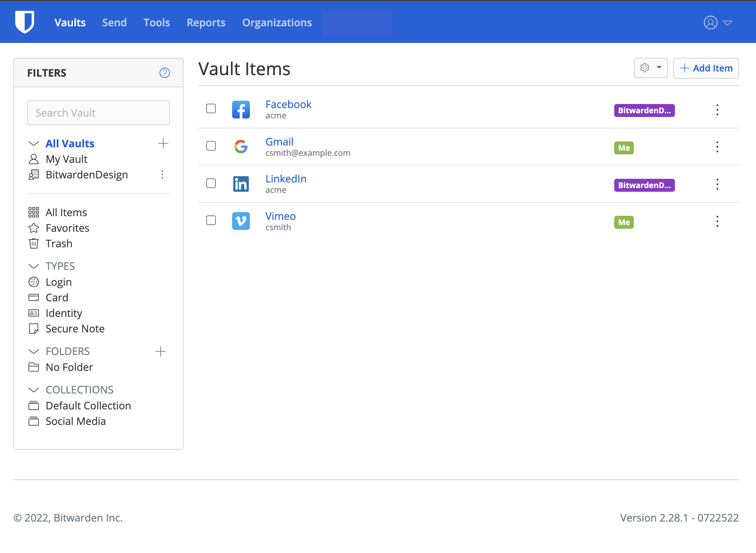Collapse the All Vaults section

coord(34,143)
